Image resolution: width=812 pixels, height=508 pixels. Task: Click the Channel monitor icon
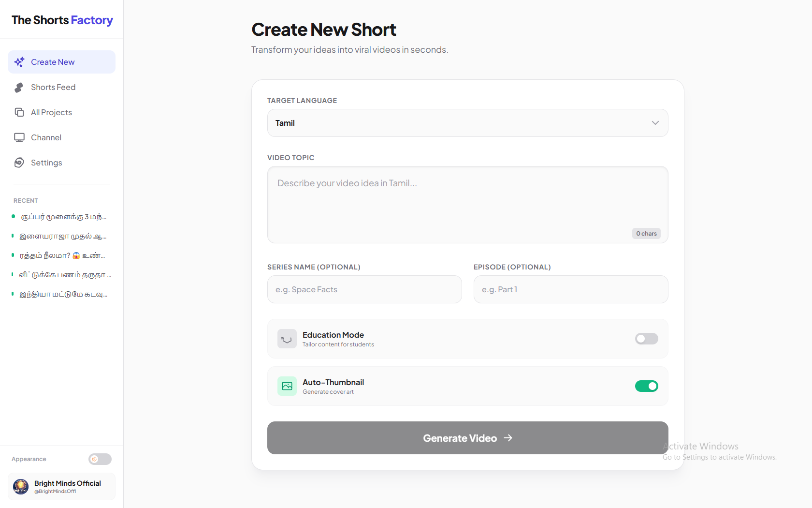coord(19,137)
